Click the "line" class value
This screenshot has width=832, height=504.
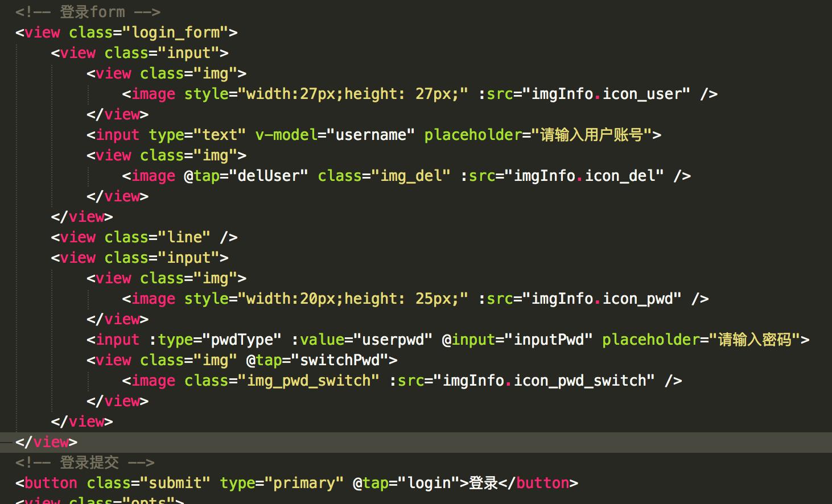[x=184, y=237]
